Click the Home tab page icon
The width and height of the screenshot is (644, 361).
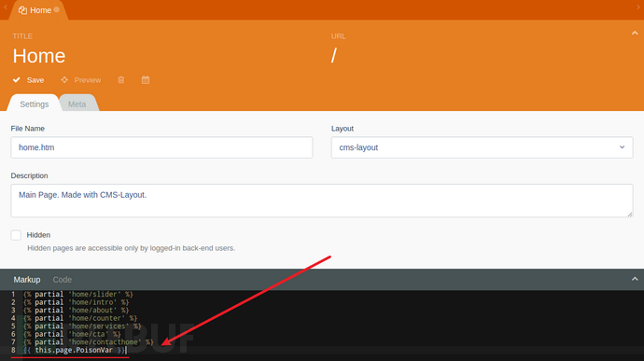pyautogui.click(x=22, y=10)
